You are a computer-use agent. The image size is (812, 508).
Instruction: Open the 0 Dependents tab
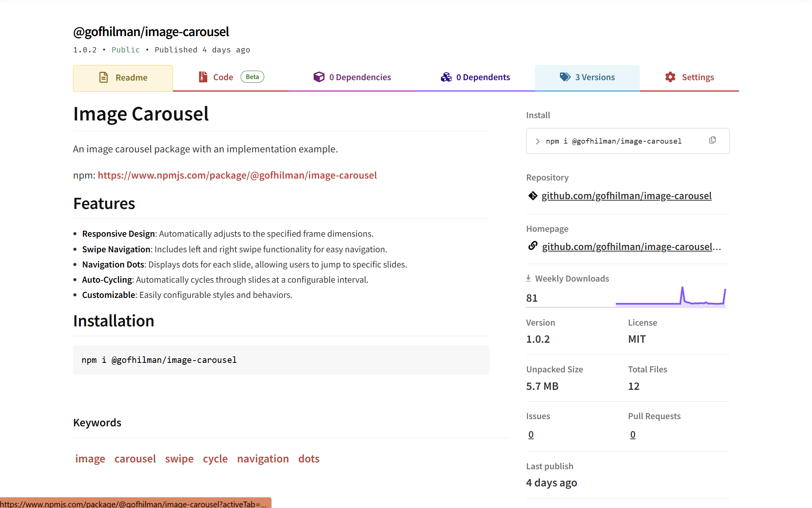(x=475, y=78)
